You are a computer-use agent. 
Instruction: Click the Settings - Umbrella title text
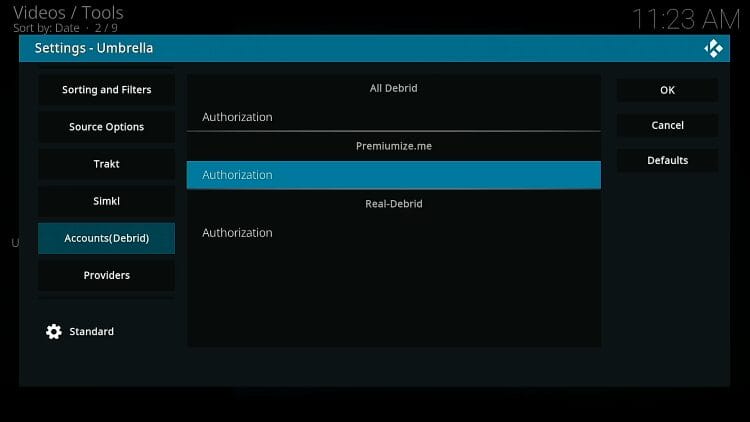coord(94,48)
